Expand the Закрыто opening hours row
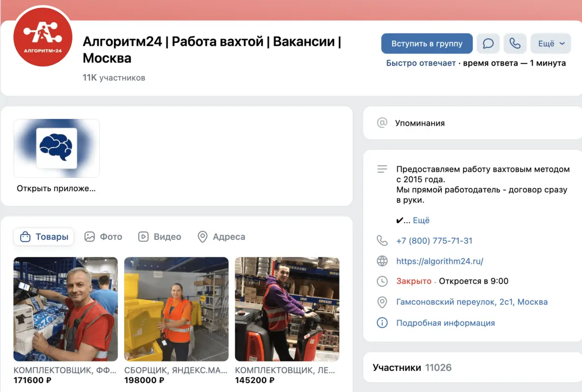 click(x=413, y=281)
